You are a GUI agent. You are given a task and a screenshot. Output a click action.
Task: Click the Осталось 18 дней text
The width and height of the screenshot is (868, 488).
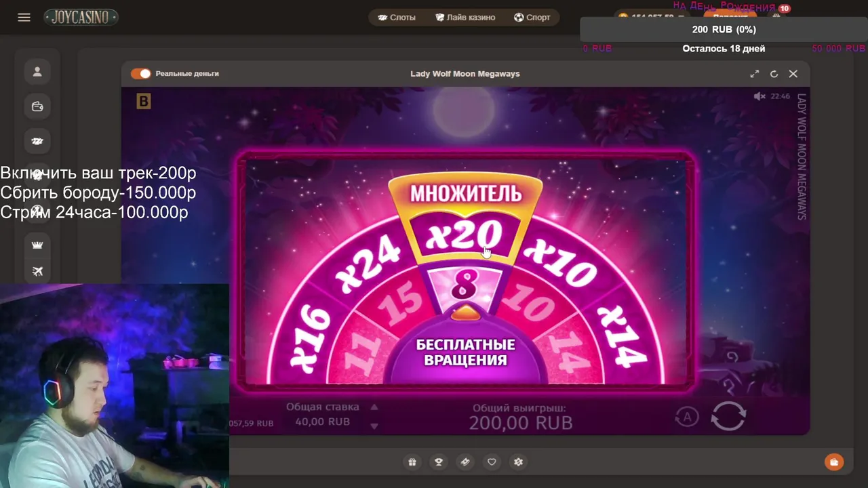point(724,48)
